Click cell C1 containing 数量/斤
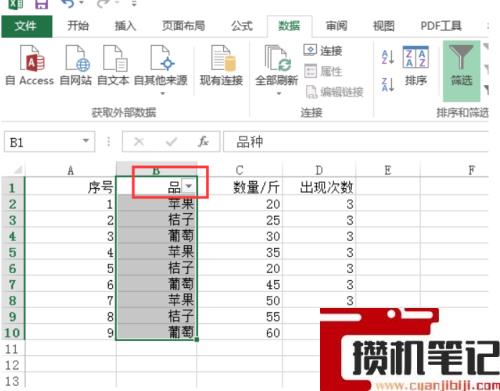Image resolution: width=500 pixels, height=391 pixels. coord(240,187)
